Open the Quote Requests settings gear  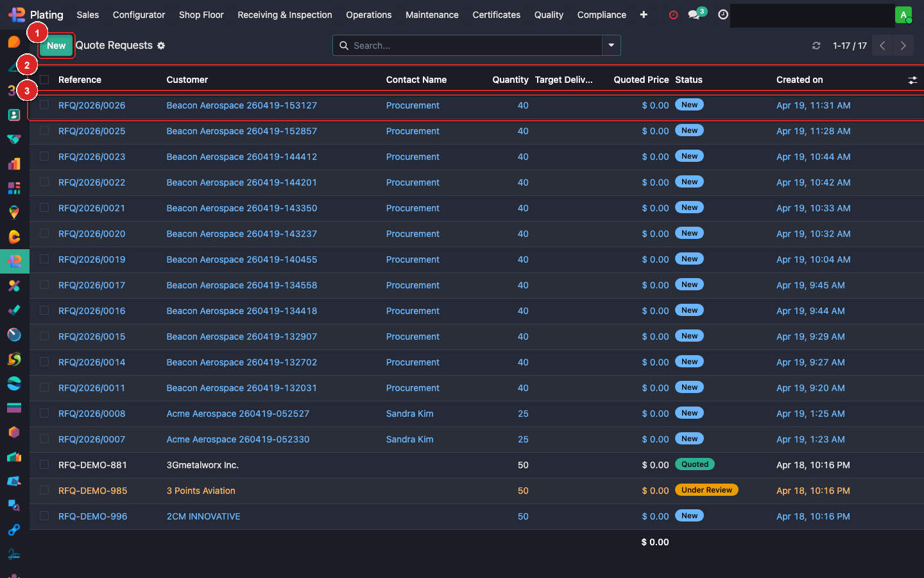point(161,46)
